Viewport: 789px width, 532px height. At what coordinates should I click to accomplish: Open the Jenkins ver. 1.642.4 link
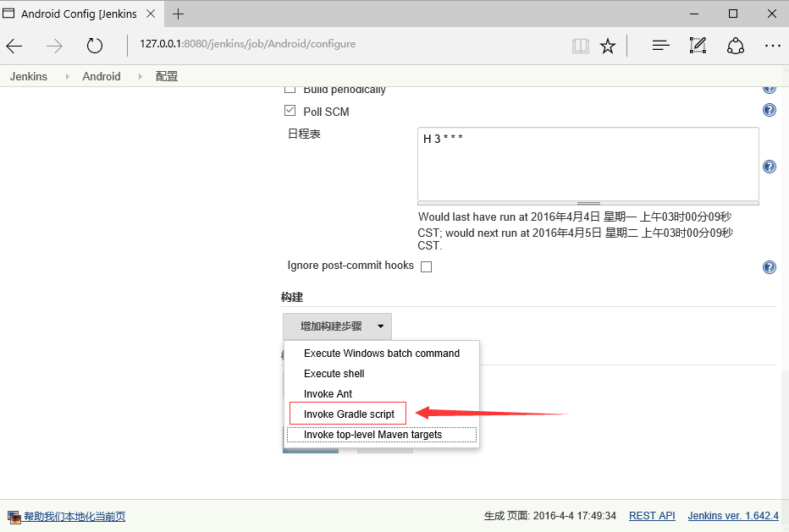[x=733, y=516]
